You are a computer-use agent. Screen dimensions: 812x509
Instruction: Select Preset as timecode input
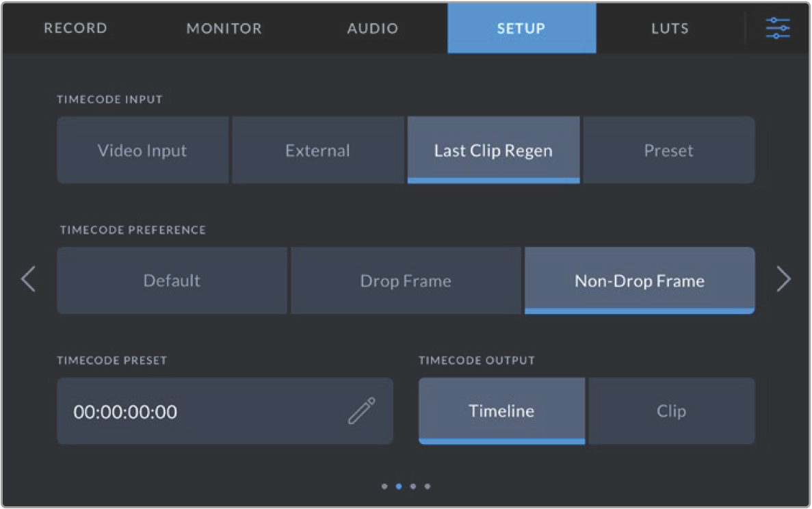pos(668,151)
